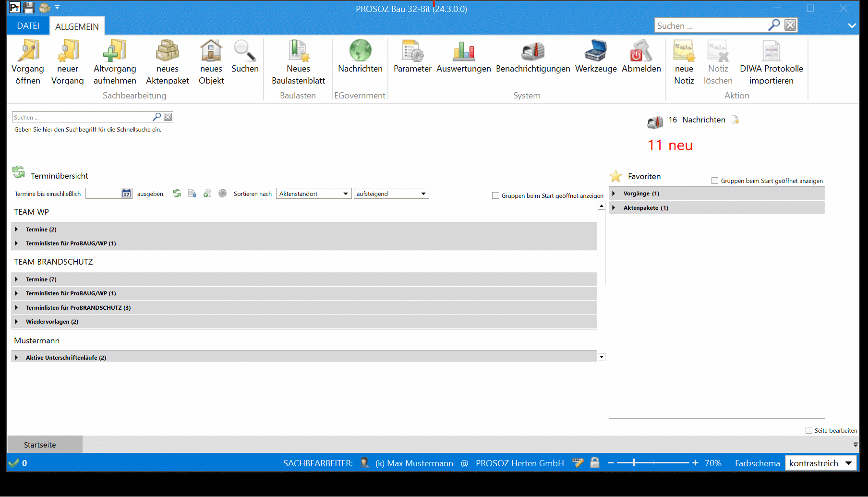
Task: Click the package icon in quick access toolbar
Action: click(45, 8)
